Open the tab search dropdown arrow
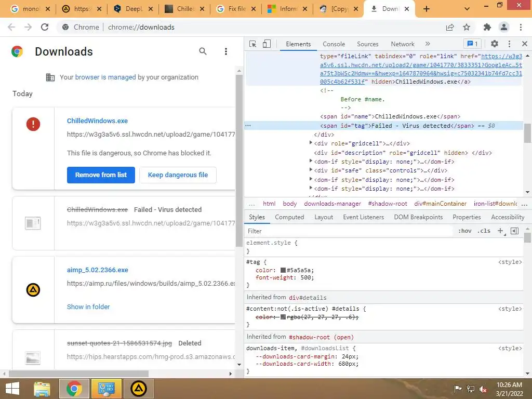This screenshot has width=532, height=399. pyautogui.click(x=467, y=9)
